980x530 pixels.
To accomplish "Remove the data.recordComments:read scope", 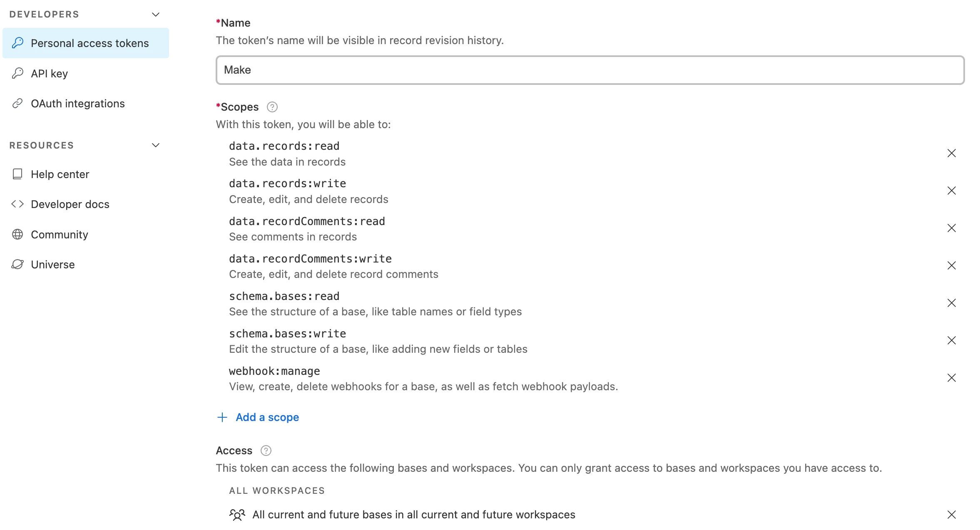I will (951, 228).
